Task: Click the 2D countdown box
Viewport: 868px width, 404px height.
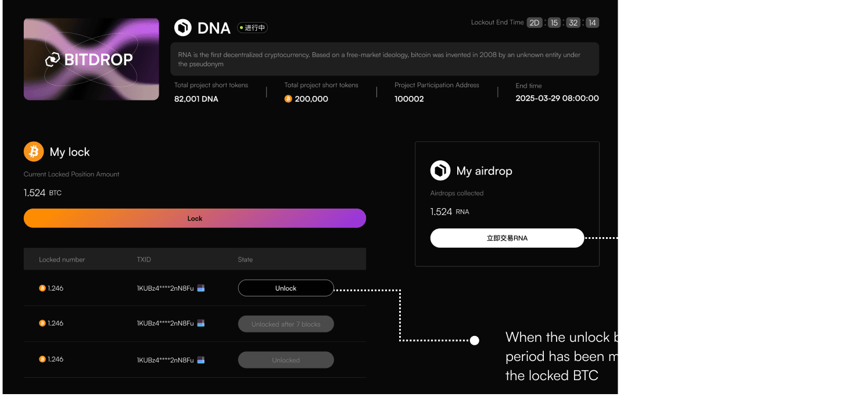Action: click(x=535, y=23)
